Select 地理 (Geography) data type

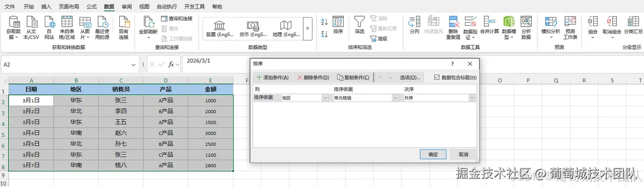point(286,29)
